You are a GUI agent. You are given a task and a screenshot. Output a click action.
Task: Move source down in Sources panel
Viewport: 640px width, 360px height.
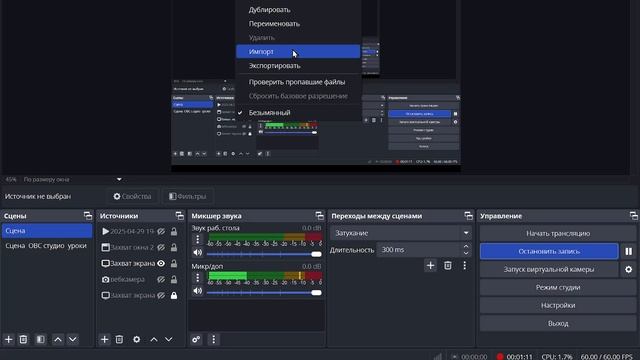pyautogui.click(x=169, y=339)
